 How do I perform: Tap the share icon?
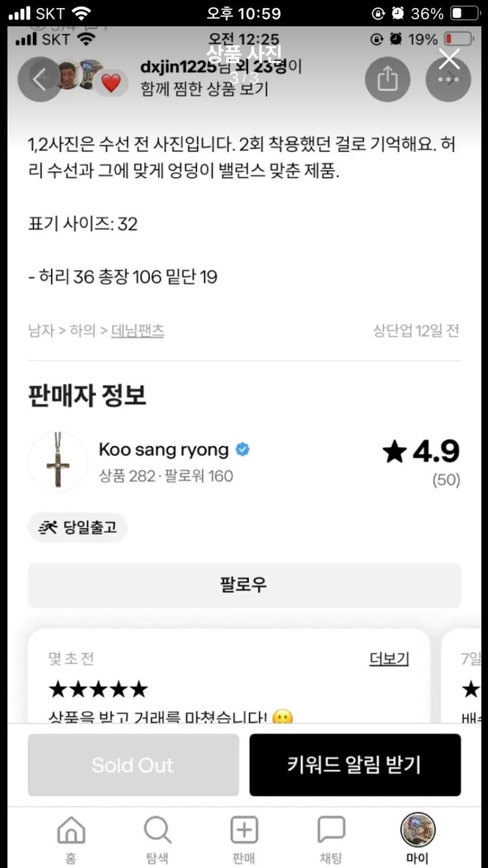click(x=387, y=79)
